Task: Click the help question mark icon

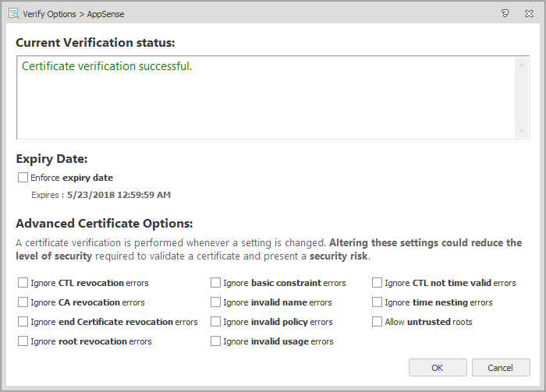Action: (x=505, y=12)
